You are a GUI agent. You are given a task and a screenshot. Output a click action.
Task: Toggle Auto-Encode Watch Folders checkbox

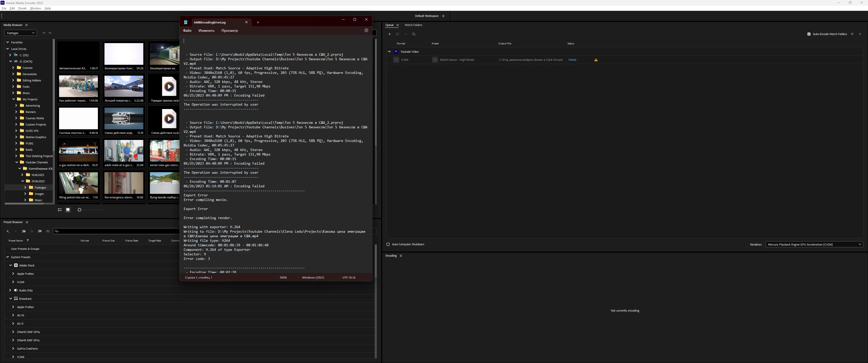(x=809, y=34)
